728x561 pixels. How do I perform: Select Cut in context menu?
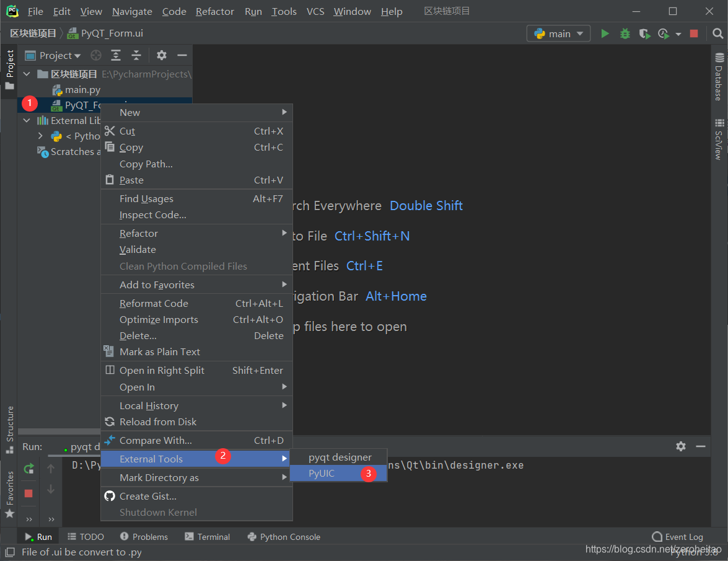click(197, 131)
